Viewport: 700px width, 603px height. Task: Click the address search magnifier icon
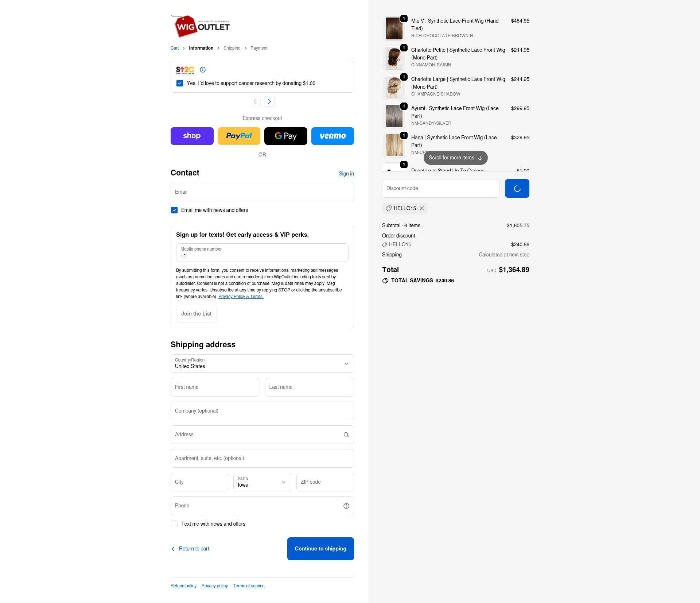pyautogui.click(x=346, y=435)
